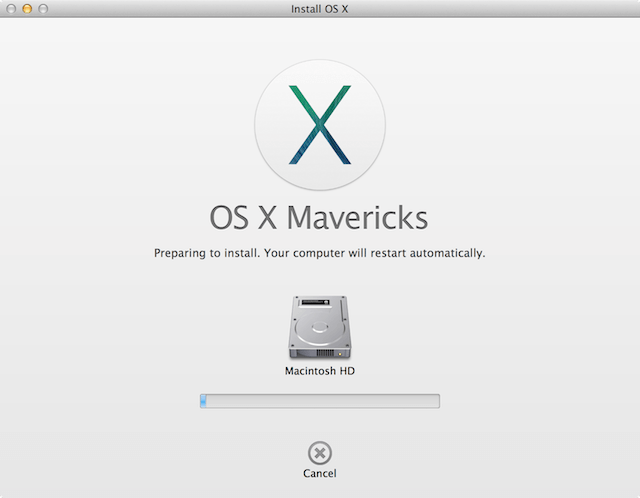
Task: Click the OS X Mavericks logo
Action: (320, 124)
